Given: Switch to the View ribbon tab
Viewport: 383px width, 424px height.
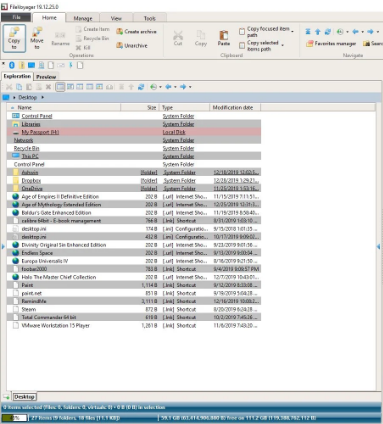Looking at the screenshot, I should tap(116, 18).
